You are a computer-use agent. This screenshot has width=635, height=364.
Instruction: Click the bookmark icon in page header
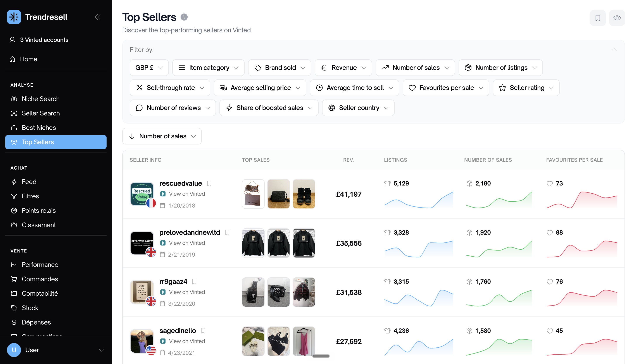point(597,18)
